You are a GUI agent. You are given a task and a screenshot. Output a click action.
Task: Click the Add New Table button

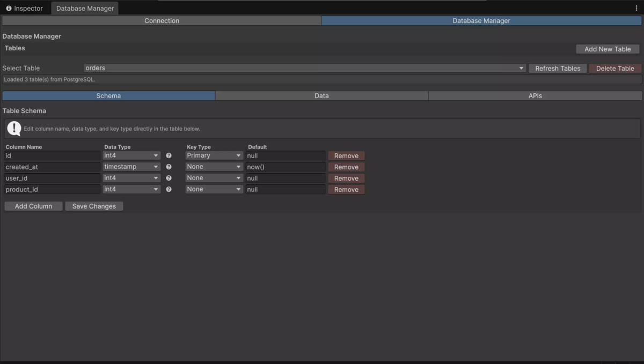(608, 49)
